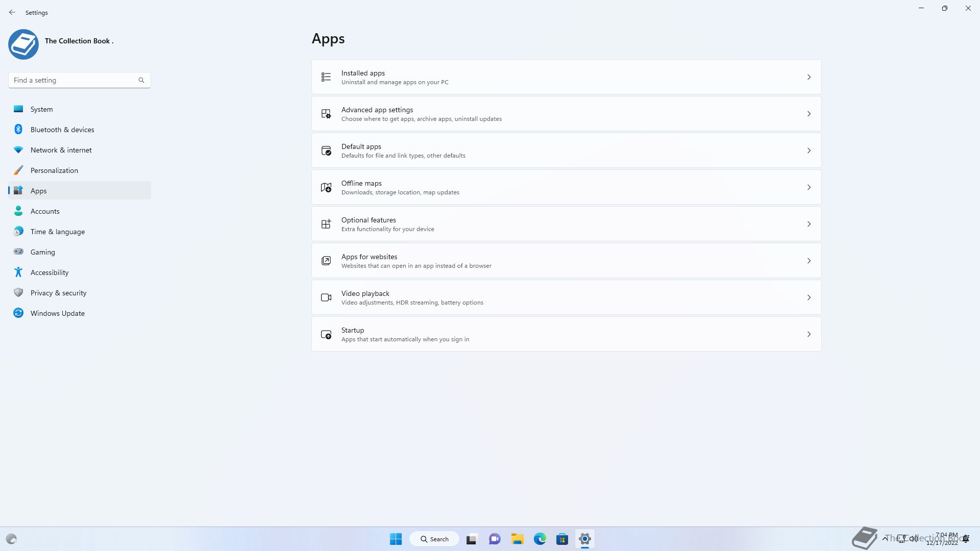Open Microsoft Store from the taskbar
Viewport: 980px width, 551px height.
click(562, 539)
